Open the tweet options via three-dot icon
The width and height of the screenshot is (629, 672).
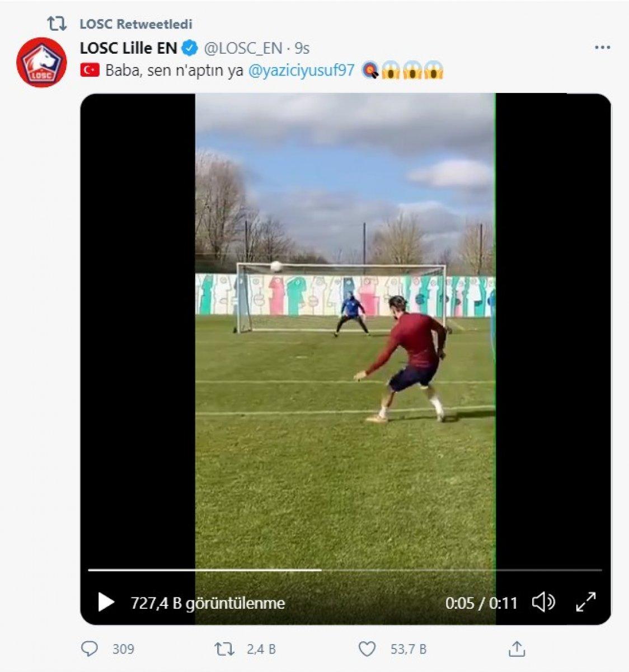tap(602, 48)
